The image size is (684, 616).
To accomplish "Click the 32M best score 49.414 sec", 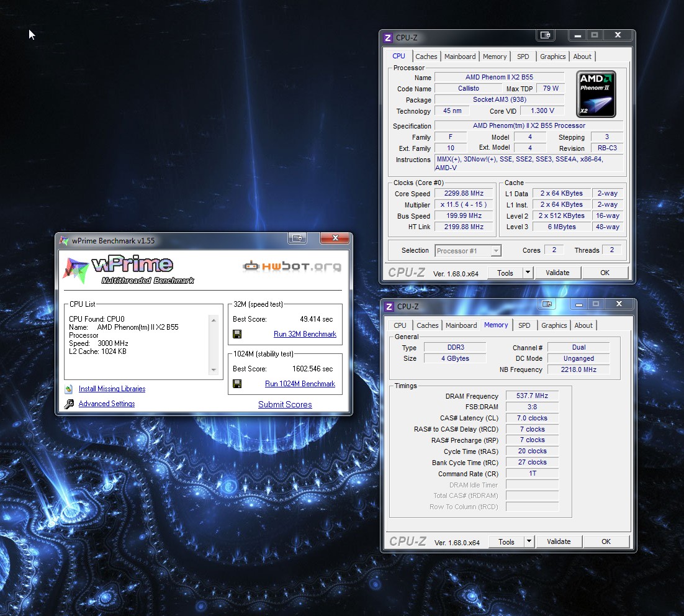I will [317, 319].
